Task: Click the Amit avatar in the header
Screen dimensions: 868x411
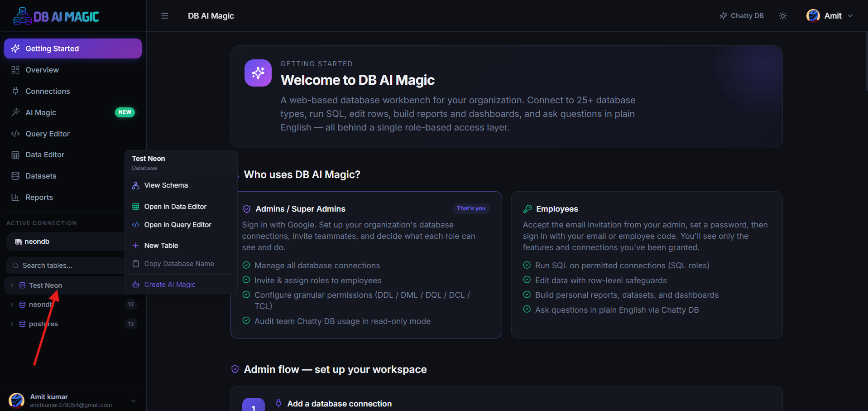Action: coord(813,16)
